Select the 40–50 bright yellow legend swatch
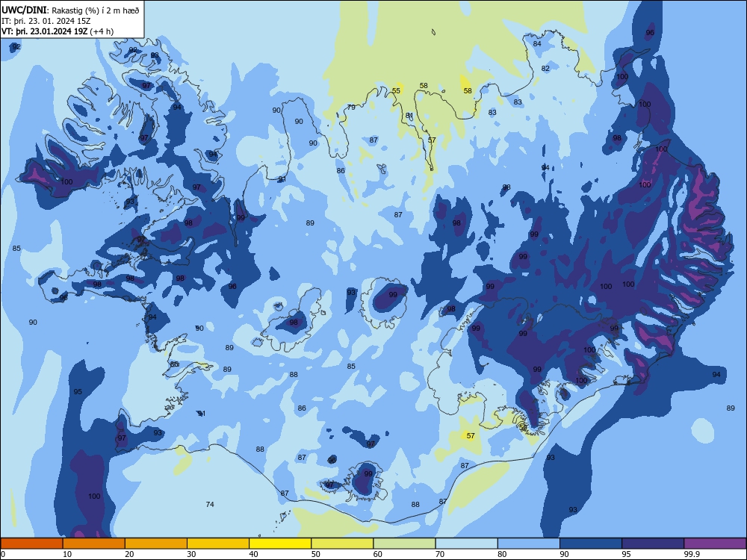Screen dimensions: 747x560 pos(280,544)
